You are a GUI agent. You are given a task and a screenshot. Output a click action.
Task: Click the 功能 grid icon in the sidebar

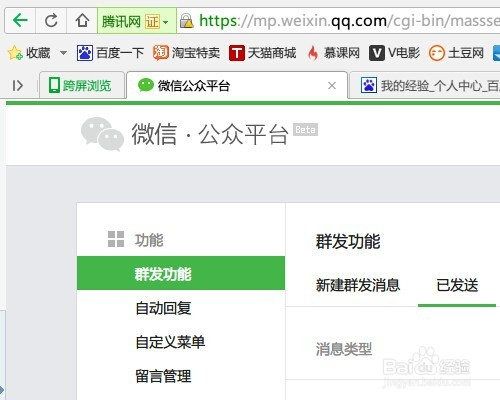[116, 239]
